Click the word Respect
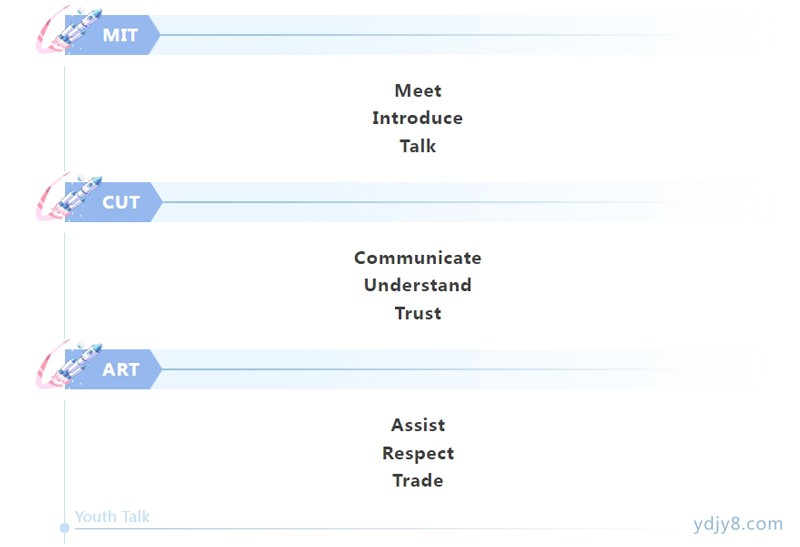This screenshot has width=800, height=547. coord(418,453)
